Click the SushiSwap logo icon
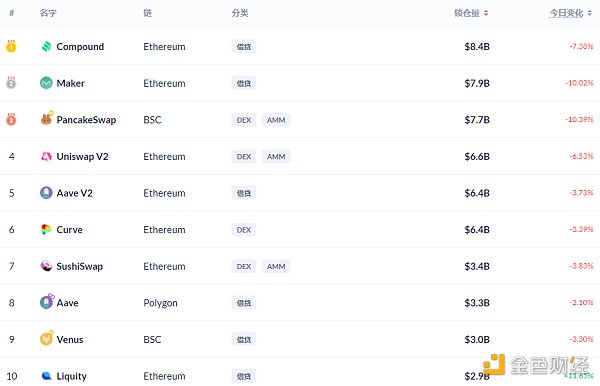This screenshot has width=600, height=386. [46, 266]
